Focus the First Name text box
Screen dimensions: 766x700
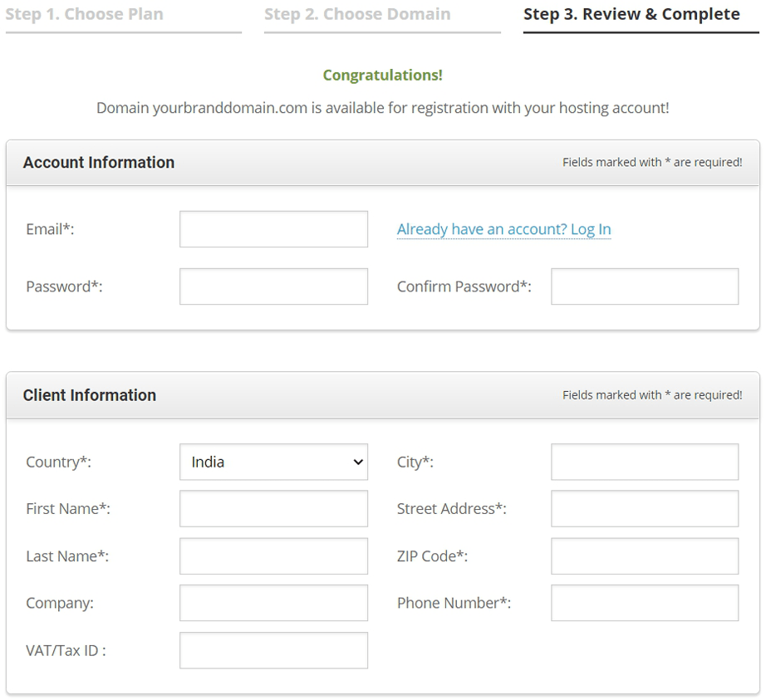click(273, 509)
